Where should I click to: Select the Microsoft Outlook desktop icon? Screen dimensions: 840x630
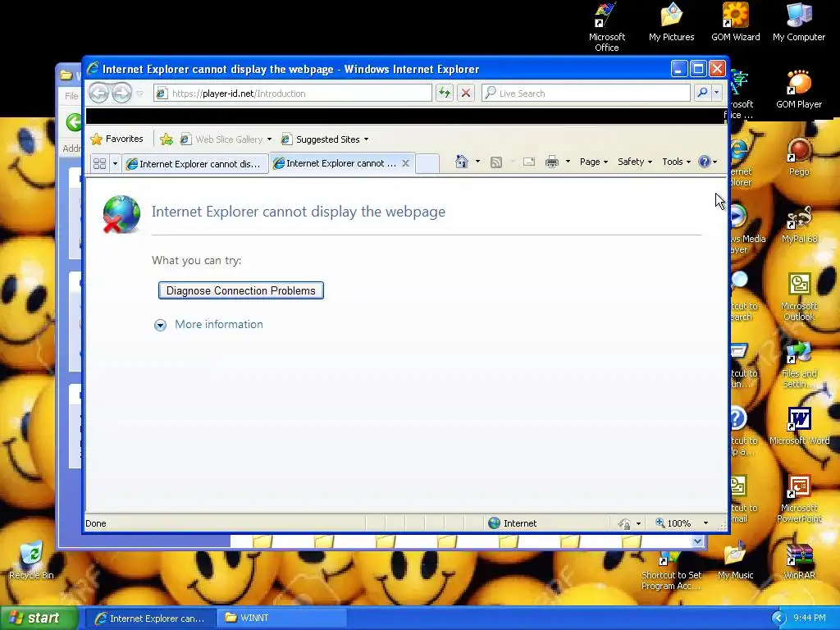coord(799,297)
